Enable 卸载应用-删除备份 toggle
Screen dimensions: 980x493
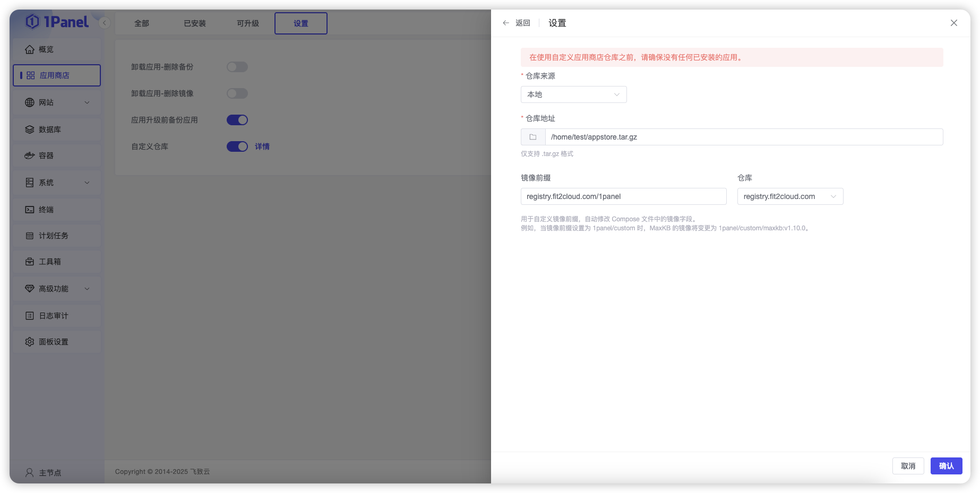pos(237,66)
